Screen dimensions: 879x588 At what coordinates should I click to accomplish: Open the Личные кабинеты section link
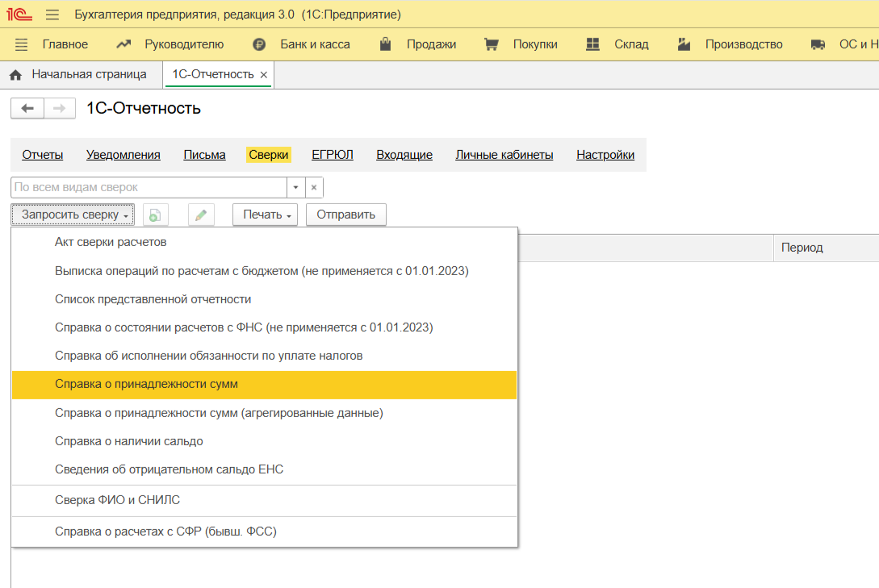504,155
